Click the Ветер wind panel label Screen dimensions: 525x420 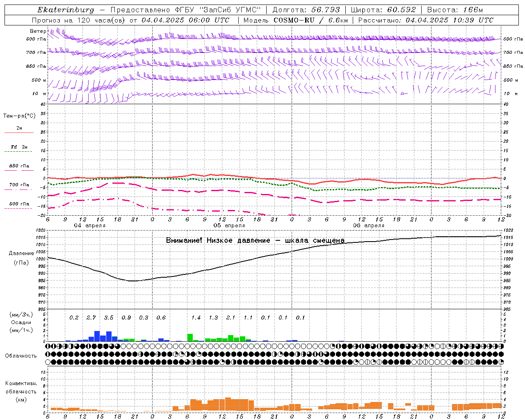coord(38,31)
